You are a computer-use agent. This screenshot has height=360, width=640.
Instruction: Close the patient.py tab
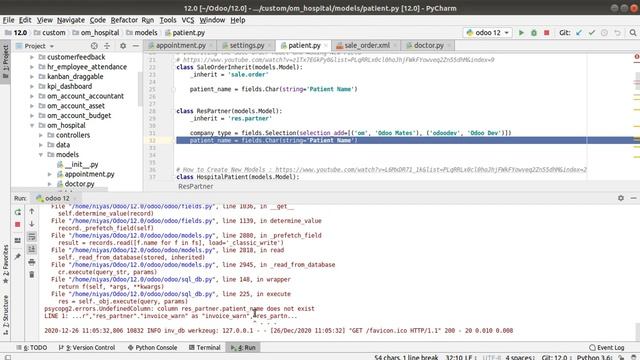[x=326, y=46]
